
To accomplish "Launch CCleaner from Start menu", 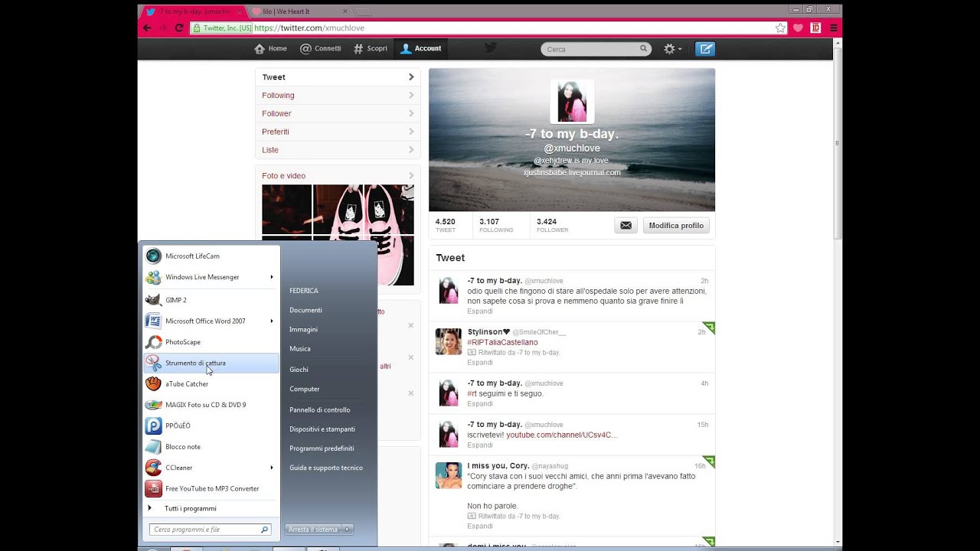I will 211,468.
